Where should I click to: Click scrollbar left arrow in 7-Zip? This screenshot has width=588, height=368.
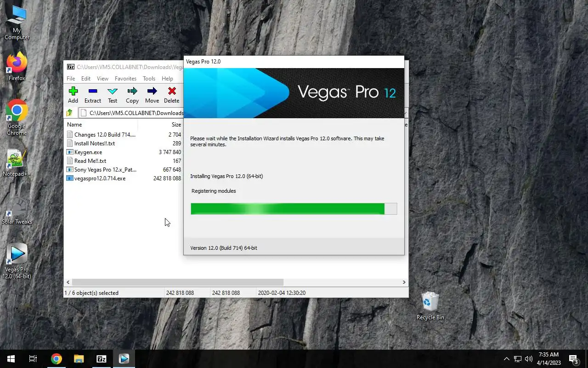68,282
